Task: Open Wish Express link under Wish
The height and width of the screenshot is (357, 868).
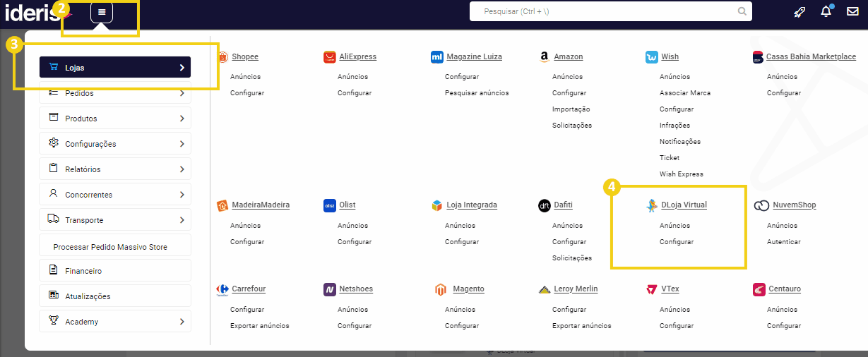Action: pyautogui.click(x=682, y=174)
